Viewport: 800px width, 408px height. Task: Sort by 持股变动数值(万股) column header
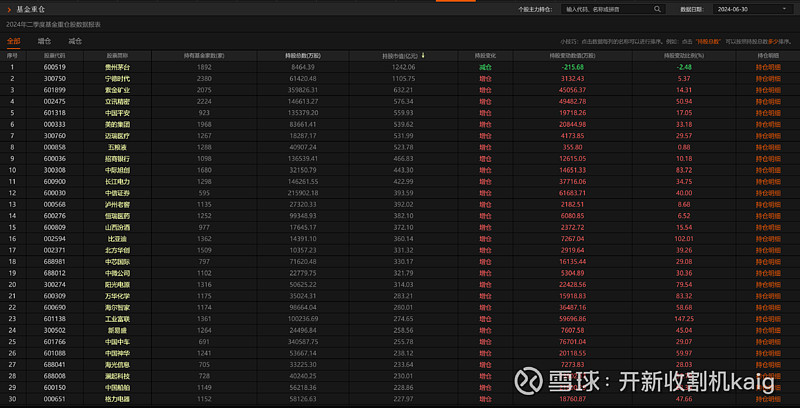click(x=572, y=56)
